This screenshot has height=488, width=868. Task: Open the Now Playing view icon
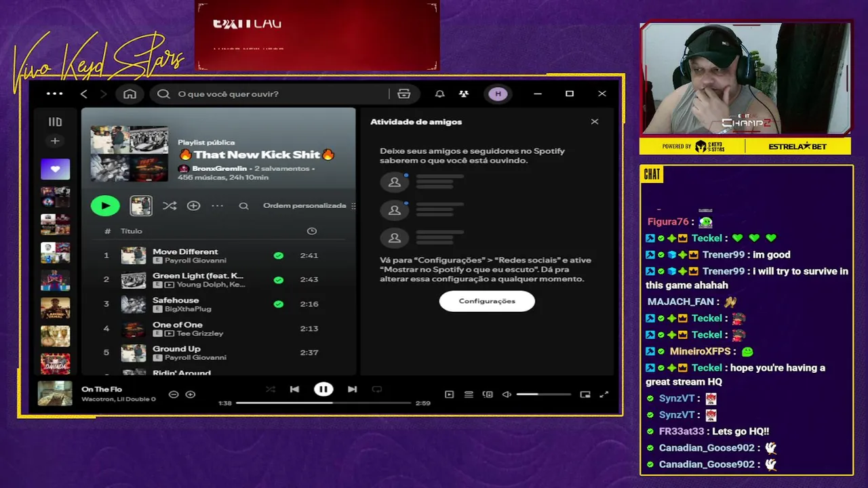pos(449,394)
